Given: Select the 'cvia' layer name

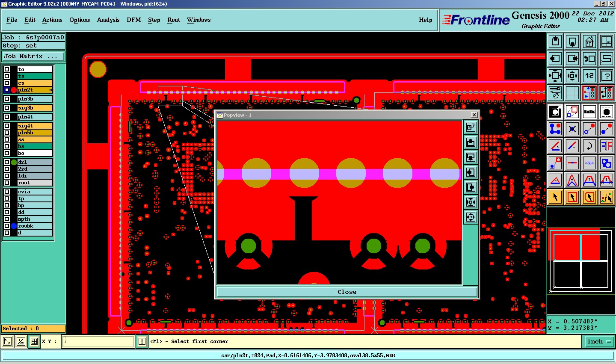Looking at the screenshot, I should pyautogui.click(x=35, y=192).
